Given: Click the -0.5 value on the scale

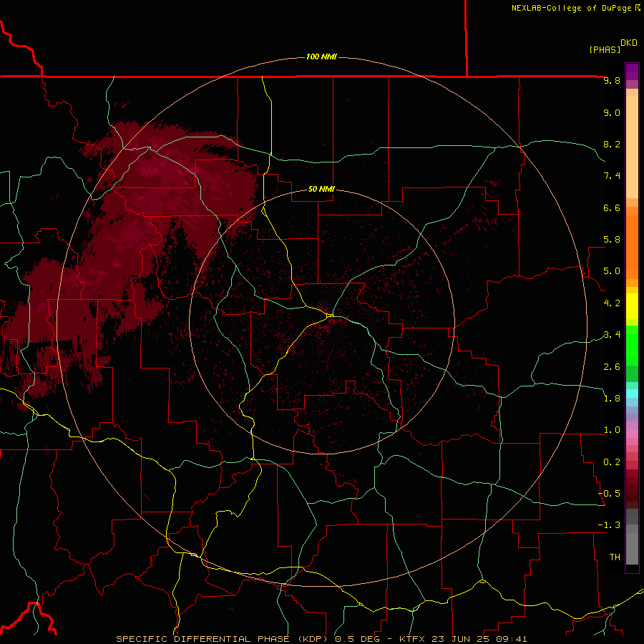Looking at the screenshot, I should click(x=609, y=494).
